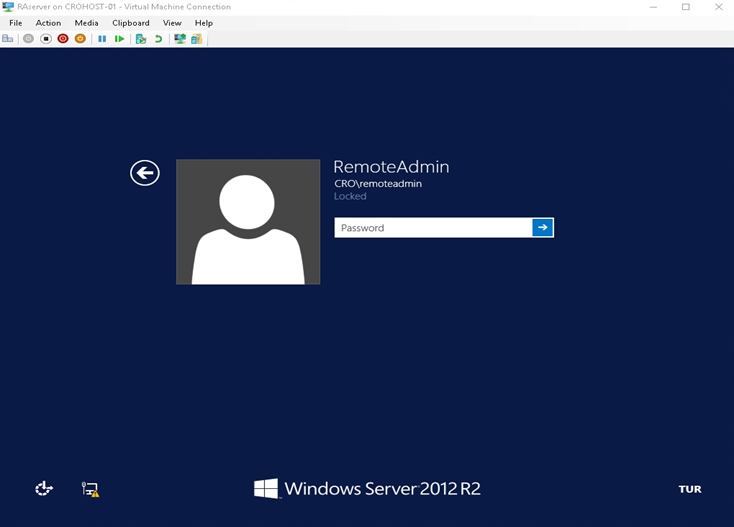734x527 pixels.
Task: Click the green Reset/Resume play icon
Action: (x=119, y=39)
